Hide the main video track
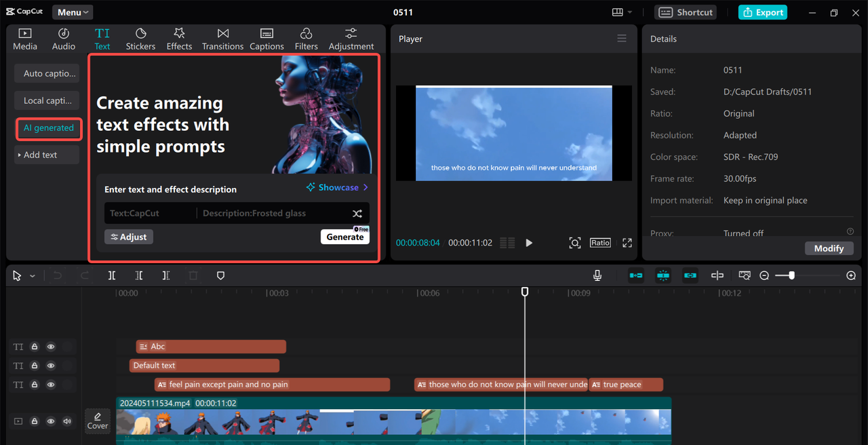Viewport: 868px width, 445px height. pos(51,421)
